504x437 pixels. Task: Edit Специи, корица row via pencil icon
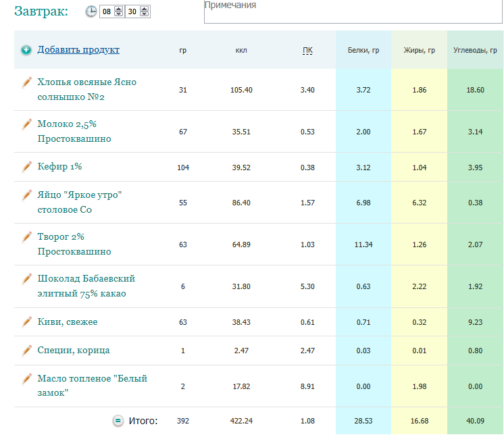pyautogui.click(x=26, y=351)
